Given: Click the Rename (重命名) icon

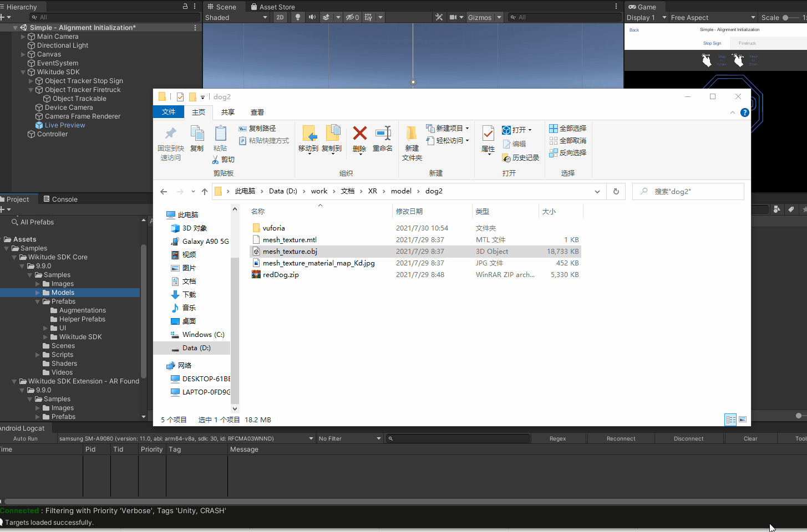Looking at the screenshot, I should click(383, 133).
